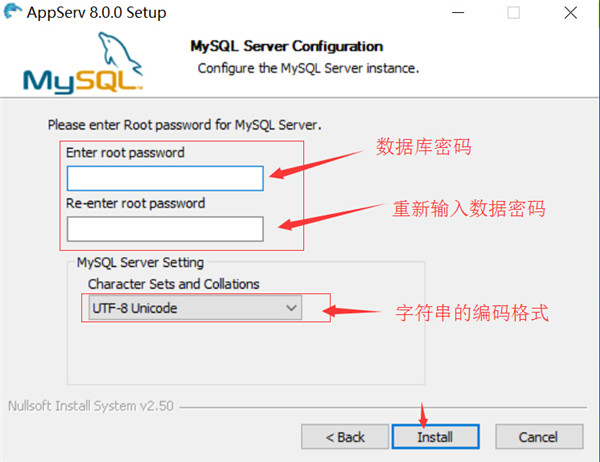The width and height of the screenshot is (600, 462).
Task: Cancel the MySQL setup
Action: (x=537, y=437)
